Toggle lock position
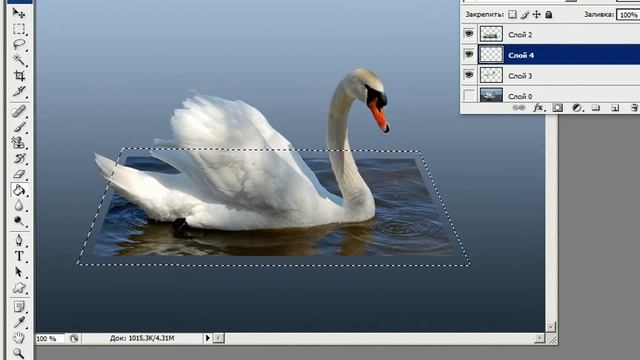The width and height of the screenshot is (640, 360). 537,15
